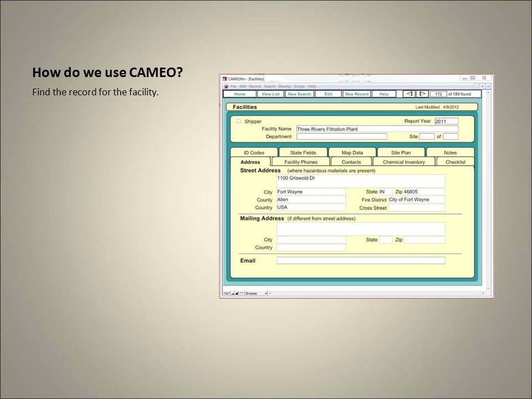Click zoom out icon in status bar

tap(233, 293)
